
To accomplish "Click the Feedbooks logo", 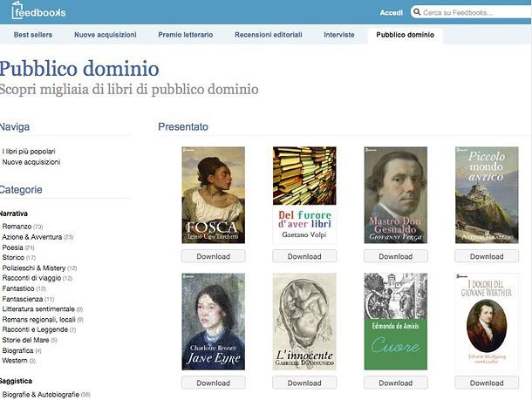I will click(x=38, y=10).
